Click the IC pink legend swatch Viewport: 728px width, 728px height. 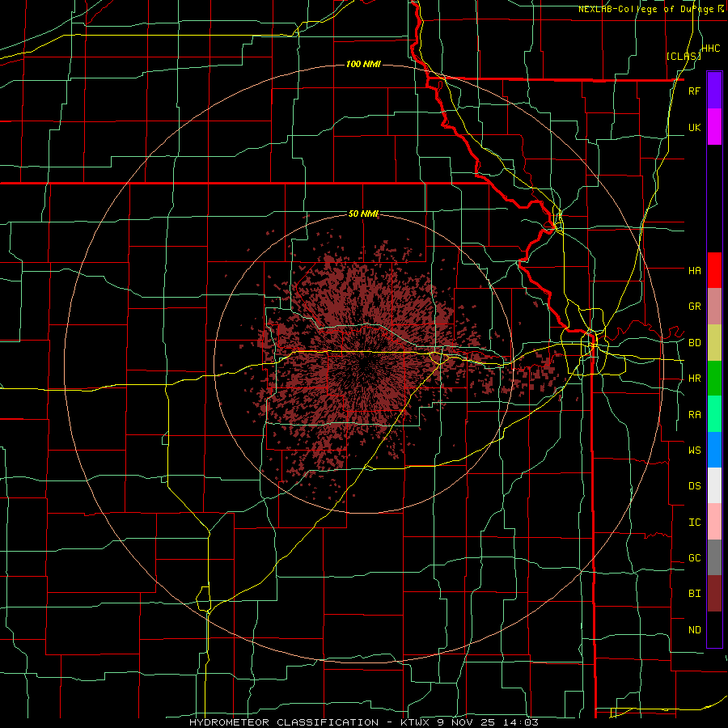coord(714,522)
